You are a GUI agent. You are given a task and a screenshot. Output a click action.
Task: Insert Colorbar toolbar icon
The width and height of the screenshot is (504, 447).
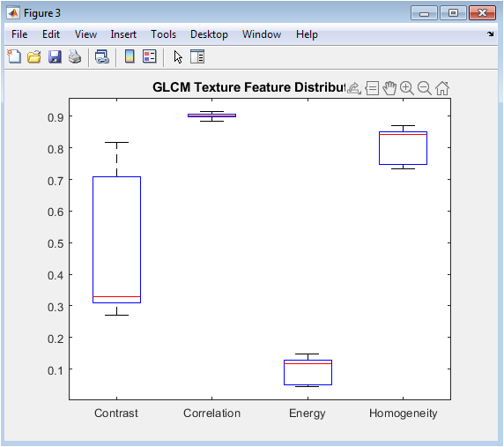(130, 57)
